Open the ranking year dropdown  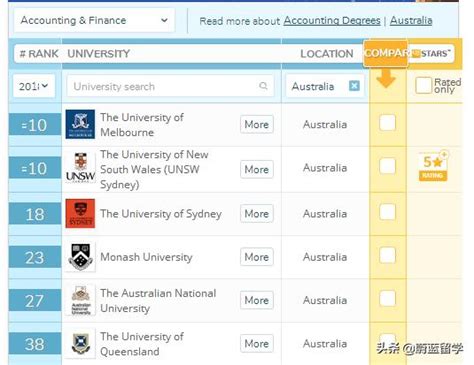click(34, 86)
